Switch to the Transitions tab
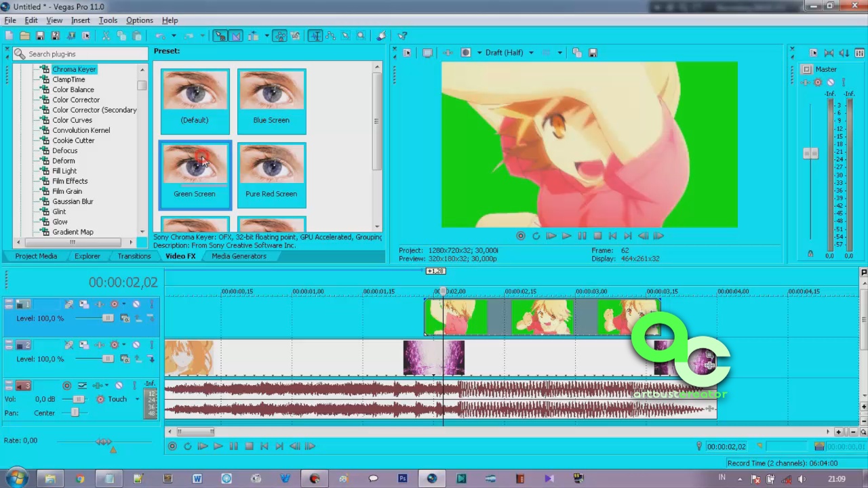 134,256
